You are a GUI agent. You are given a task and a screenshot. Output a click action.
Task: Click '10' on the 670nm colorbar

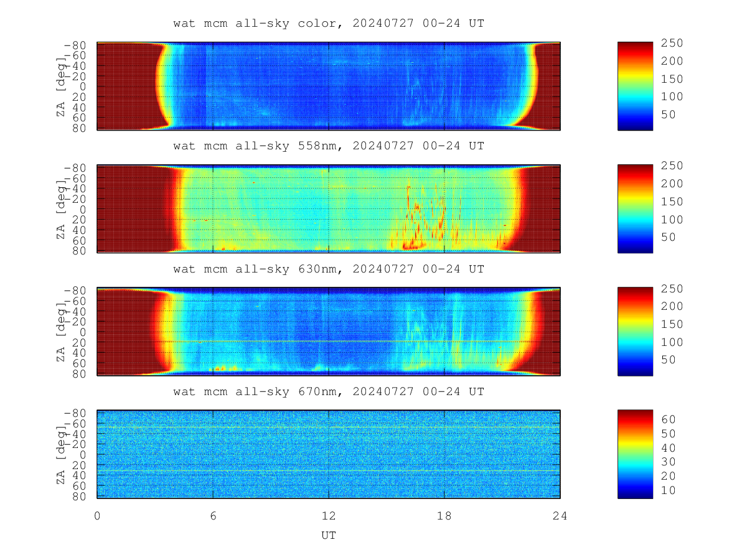tap(669, 490)
